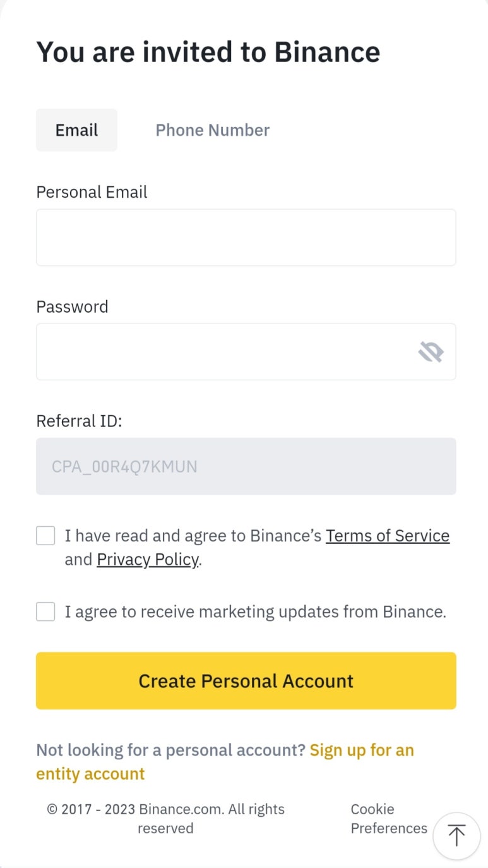Focus the Personal Email input field

pyautogui.click(x=246, y=238)
